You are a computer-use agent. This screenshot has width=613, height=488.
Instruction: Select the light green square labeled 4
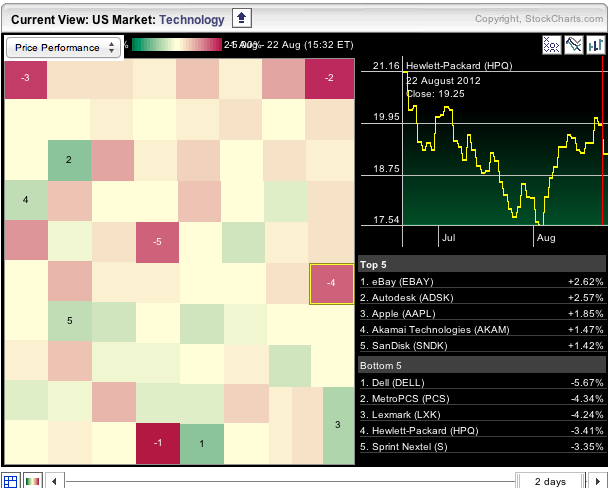click(x=26, y=200)
